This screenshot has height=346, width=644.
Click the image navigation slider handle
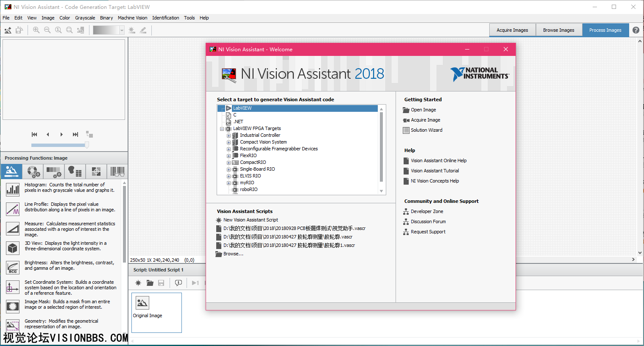[87, 145]
